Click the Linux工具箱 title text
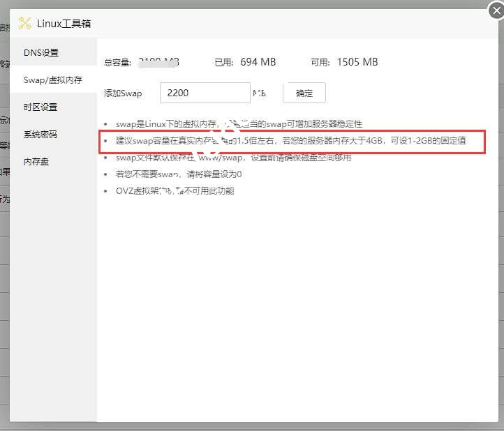The image size is (504, 431). pyautogui.click(x=64, y=24)
